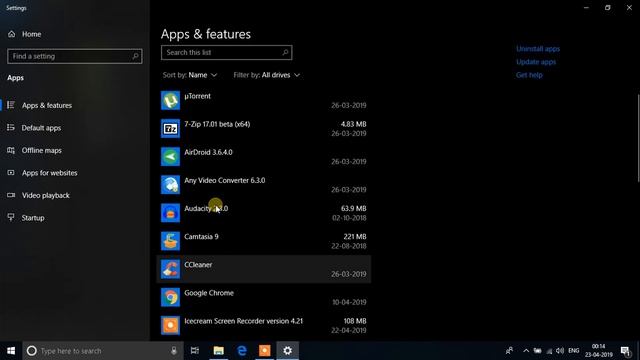The height and width of the screenshot is (360, 640).
Task: Click the Camtasia 9 app icon
Action: pos(170,241)
